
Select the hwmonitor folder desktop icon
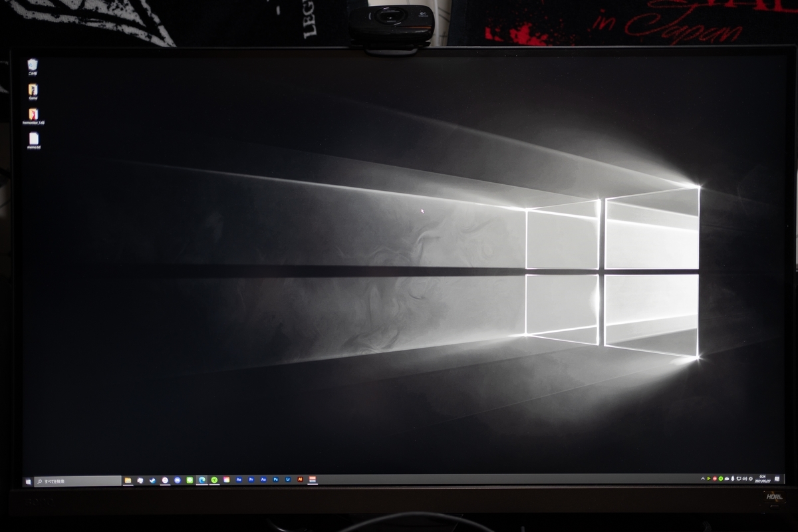(x=33, y=116)
